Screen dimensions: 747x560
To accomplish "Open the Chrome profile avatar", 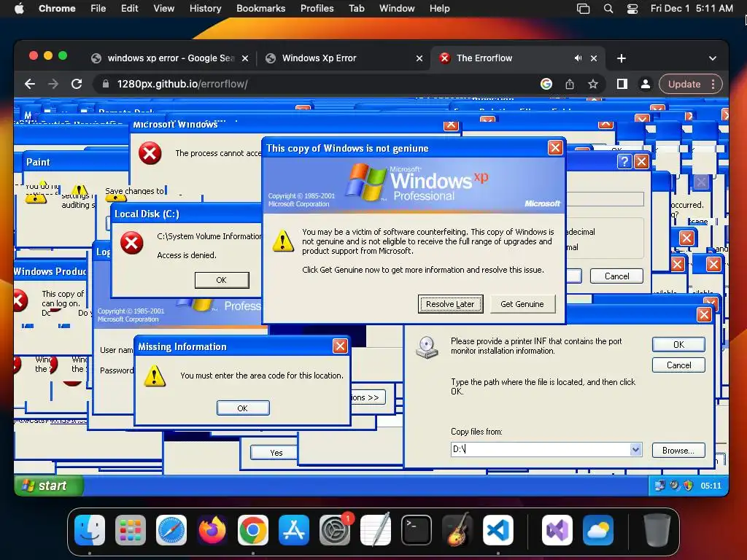I will tap(646, 85).
